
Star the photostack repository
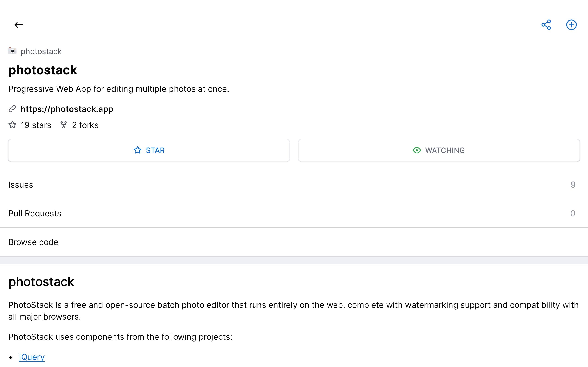coord(148,150)
